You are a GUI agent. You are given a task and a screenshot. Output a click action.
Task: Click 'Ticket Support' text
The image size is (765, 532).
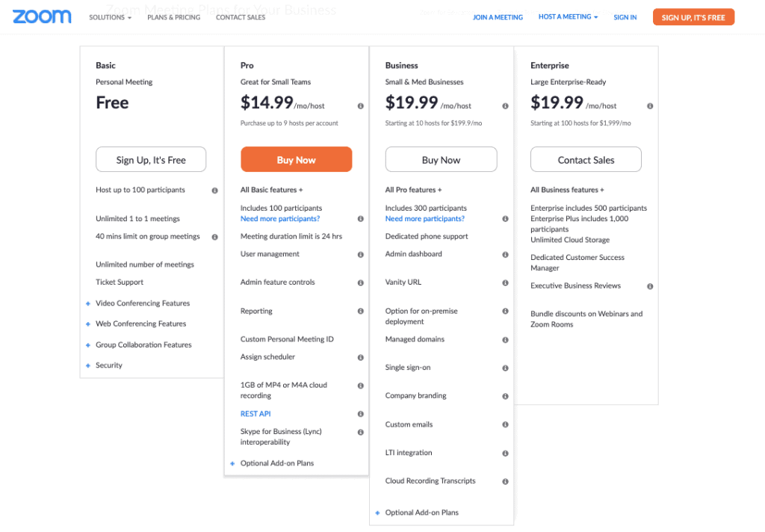point(120,282)
